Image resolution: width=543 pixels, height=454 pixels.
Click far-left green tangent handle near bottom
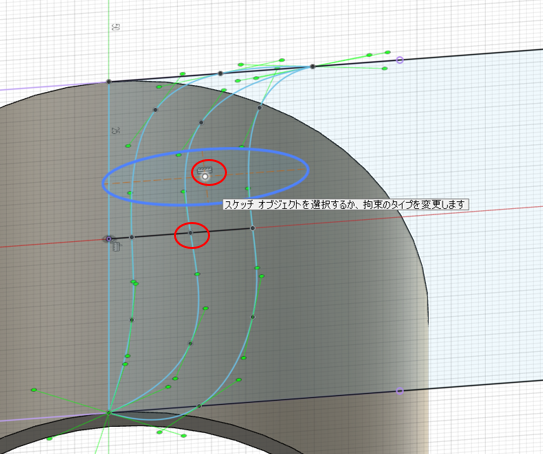34,390
